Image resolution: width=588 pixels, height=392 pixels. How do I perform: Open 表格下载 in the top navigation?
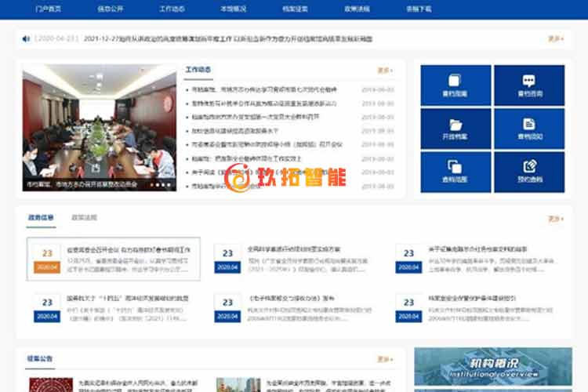point(419,9)
